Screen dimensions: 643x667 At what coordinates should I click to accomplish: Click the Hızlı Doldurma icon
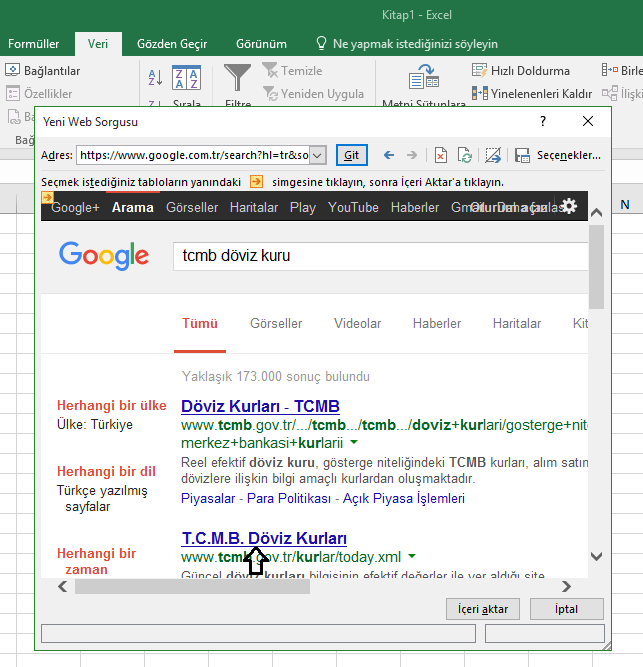point(480,71)
